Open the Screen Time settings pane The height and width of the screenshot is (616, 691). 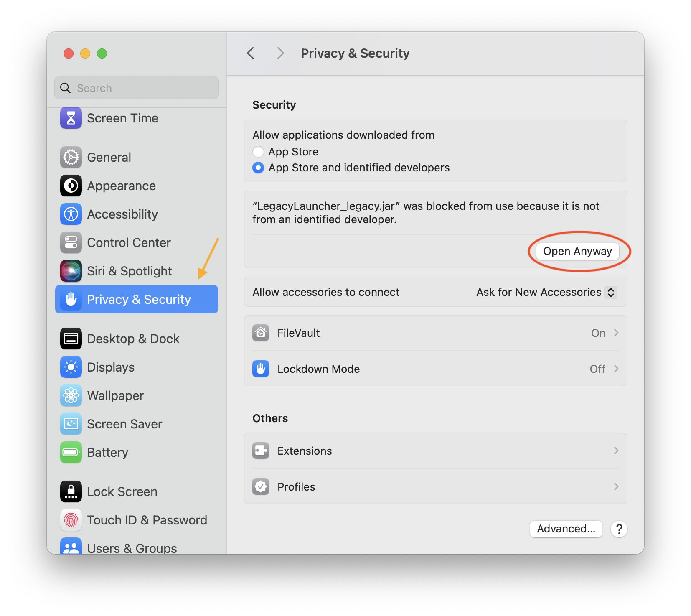[137, 118]
